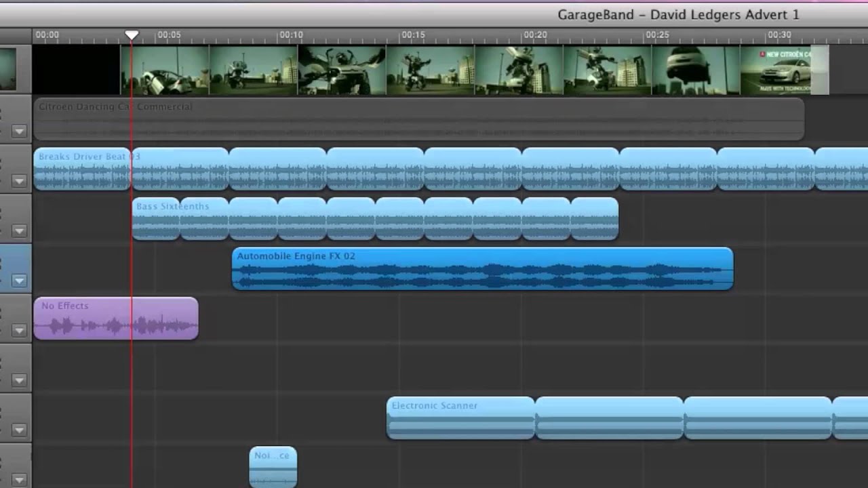Click the 00:30 ruler mark
Viewport: 868px width, 488px height.
[x=779, y=35]
